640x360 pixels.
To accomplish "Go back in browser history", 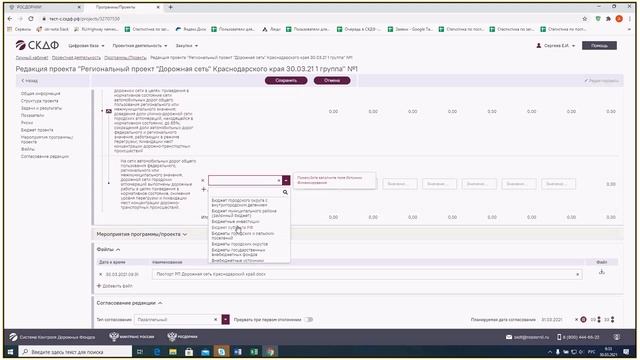I will 10,19.
